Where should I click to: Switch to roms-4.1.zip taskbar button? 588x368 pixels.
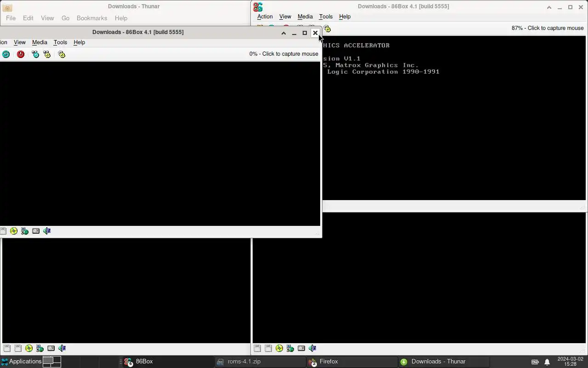(260, 362)
